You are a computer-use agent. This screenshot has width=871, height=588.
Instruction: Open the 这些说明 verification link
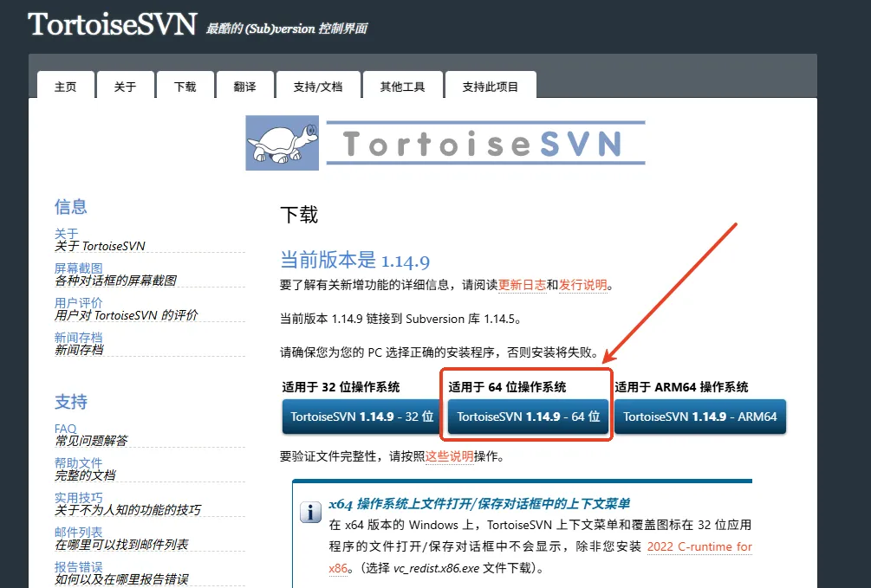coord(450,456)
